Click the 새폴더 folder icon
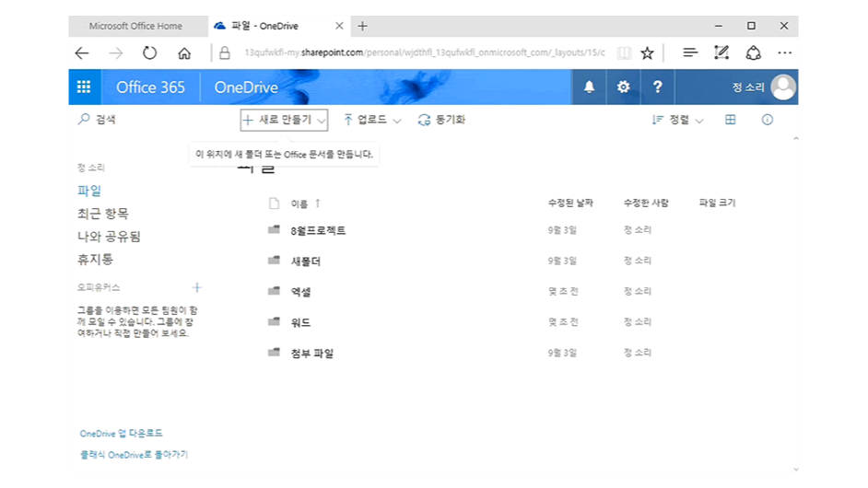Viewport: 868px width, 488px height. tap(274, 260)
